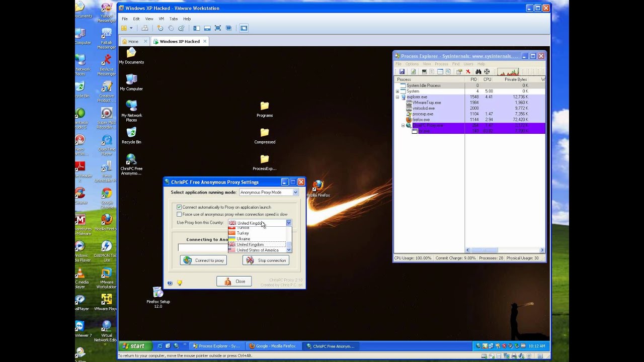
Task: Toggle VMware thumbnail bar icon
Action: pyautogui.click(x=207, y=28)
